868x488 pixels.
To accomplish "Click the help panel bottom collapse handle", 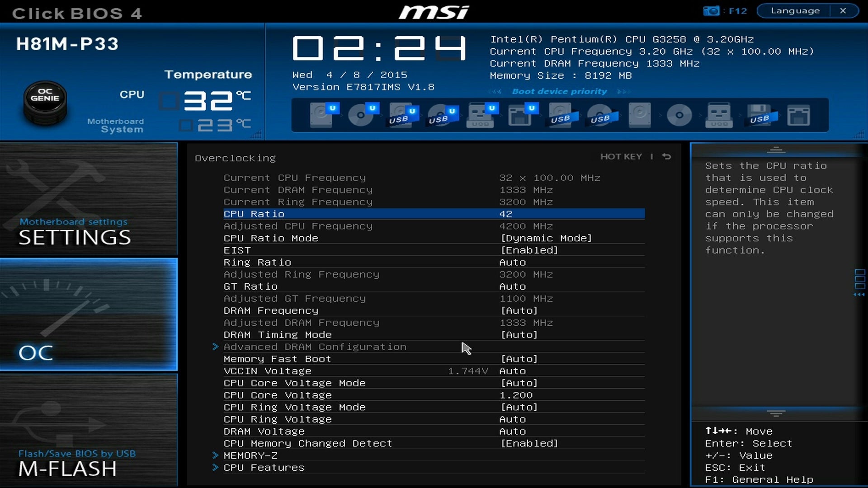I will point(776,413).
